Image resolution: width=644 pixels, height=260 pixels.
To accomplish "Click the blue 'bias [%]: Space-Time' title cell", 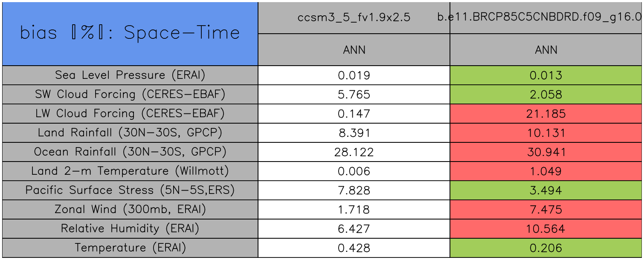I will pyautogui.click(x=130, y=34).
